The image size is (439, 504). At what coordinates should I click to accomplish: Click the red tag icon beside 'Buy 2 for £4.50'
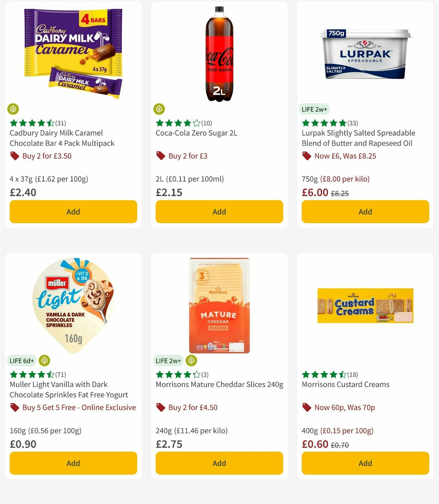(160, 407)
